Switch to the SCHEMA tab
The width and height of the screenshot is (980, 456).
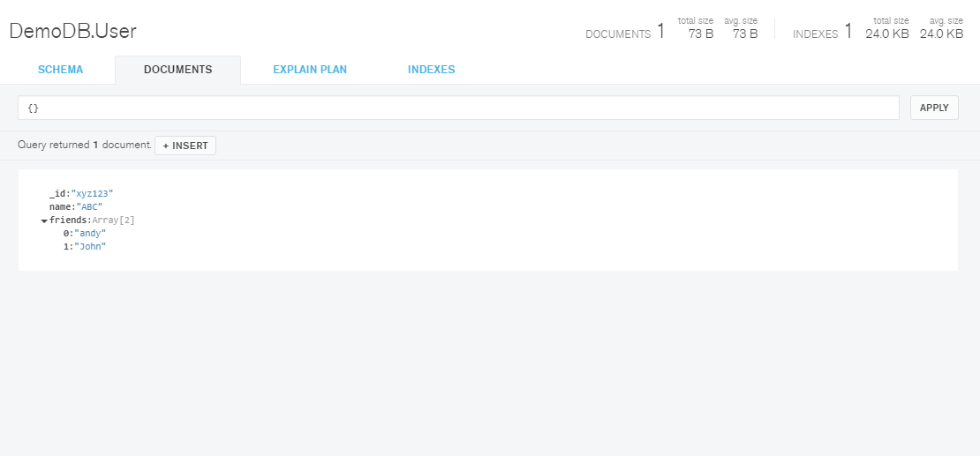pos(61,70)
